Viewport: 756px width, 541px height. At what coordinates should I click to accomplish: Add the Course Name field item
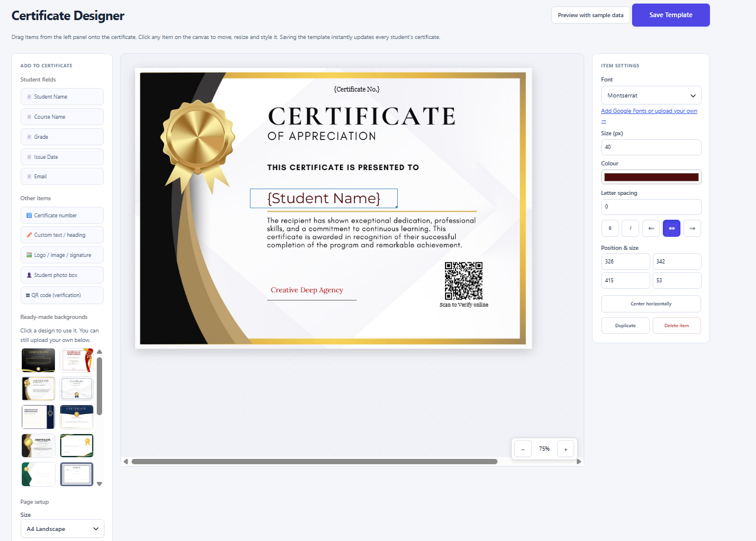(x=62, y=117)
